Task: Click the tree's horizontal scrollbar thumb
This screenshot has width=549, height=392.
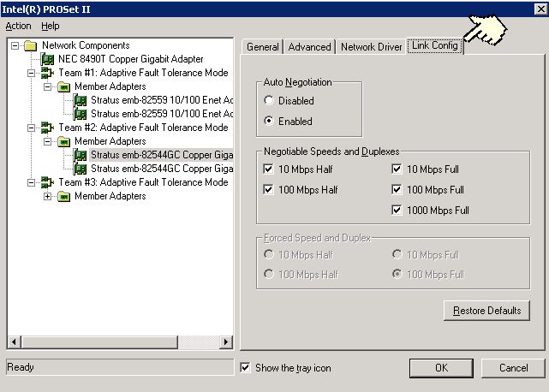Action: pos(100,342)
